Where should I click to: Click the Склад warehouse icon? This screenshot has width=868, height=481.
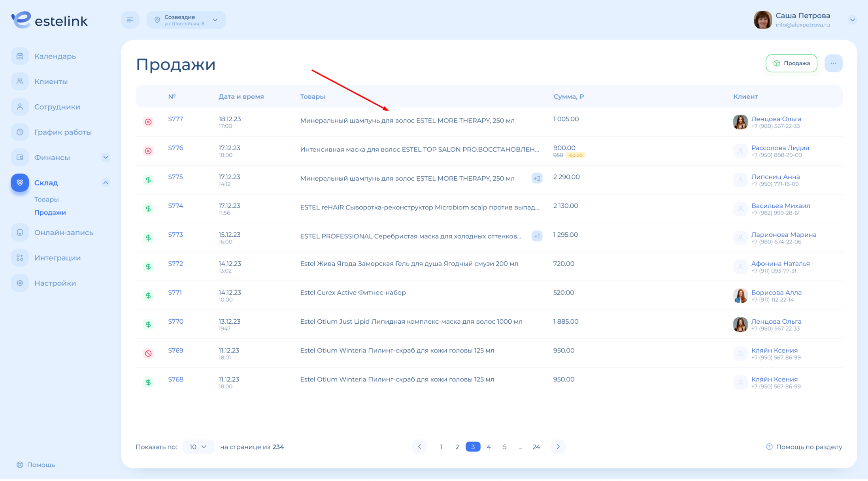click(x=20, y=183)
